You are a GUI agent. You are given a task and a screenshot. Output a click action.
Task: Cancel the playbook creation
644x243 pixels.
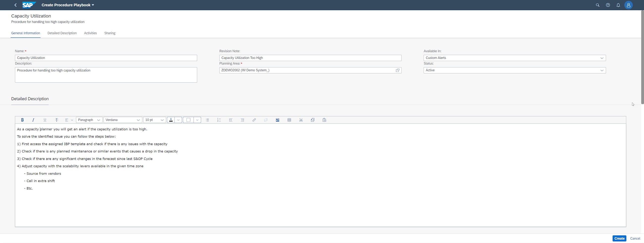point(635,238)
